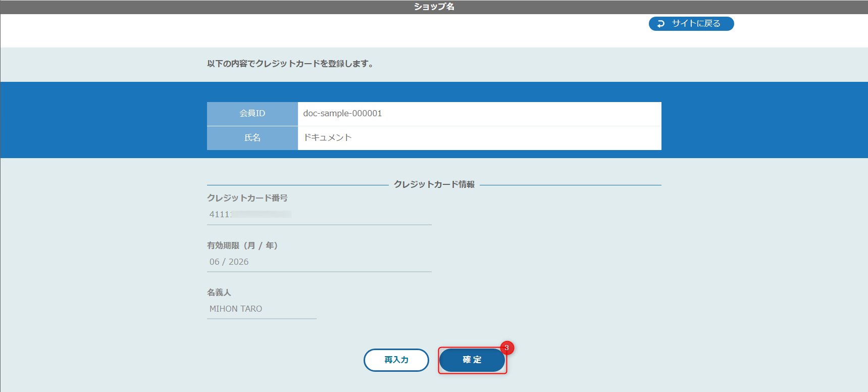Click the blurred portion of the card number

(262, 214)
